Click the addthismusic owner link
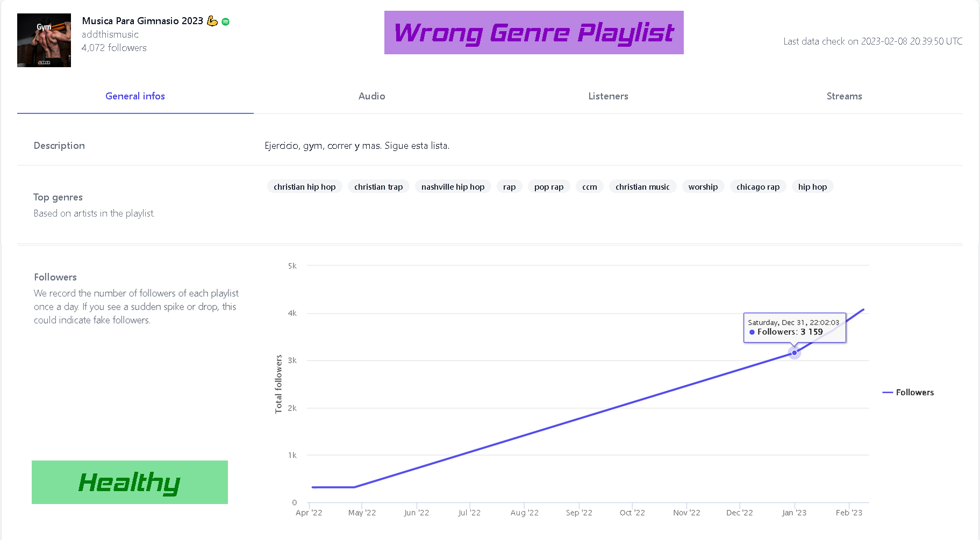 110,34
